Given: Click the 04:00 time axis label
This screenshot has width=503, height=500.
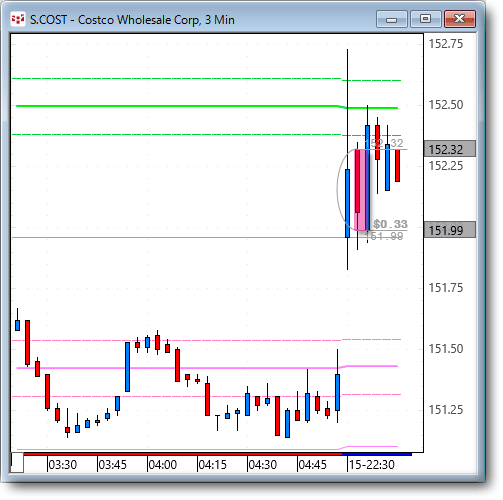Looking at the screenshot, I should (x=163, y=464).
